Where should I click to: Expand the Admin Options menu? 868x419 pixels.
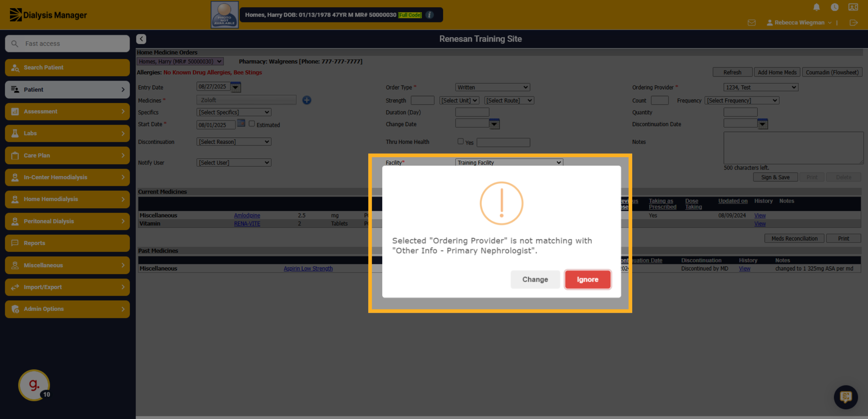pos(67,309)
